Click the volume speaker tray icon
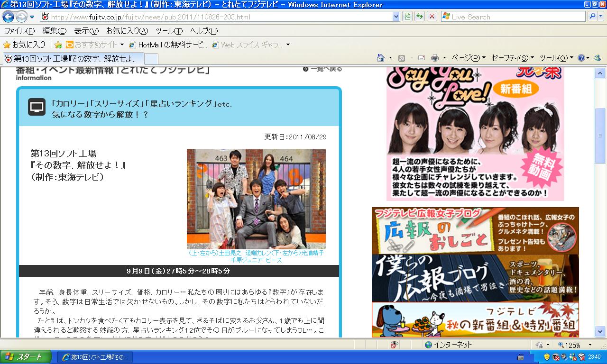Screen dimensions: 607x364 click(x=564, y=357)
